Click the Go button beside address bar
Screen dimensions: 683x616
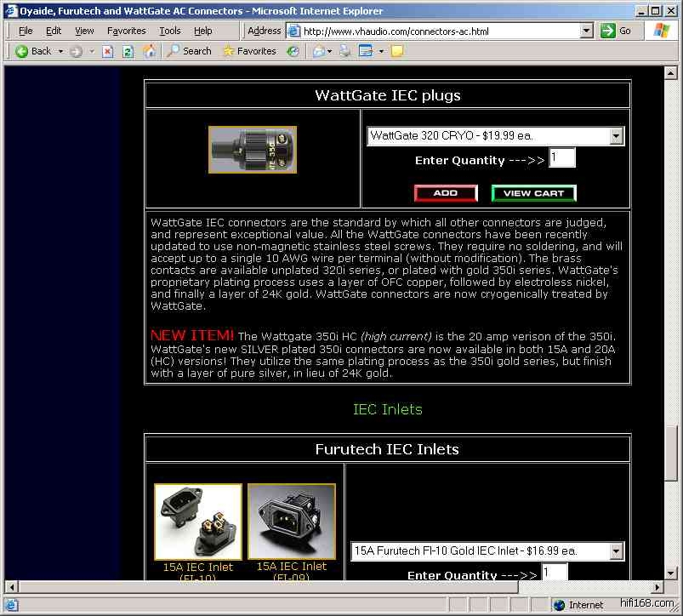click(617, 31)
